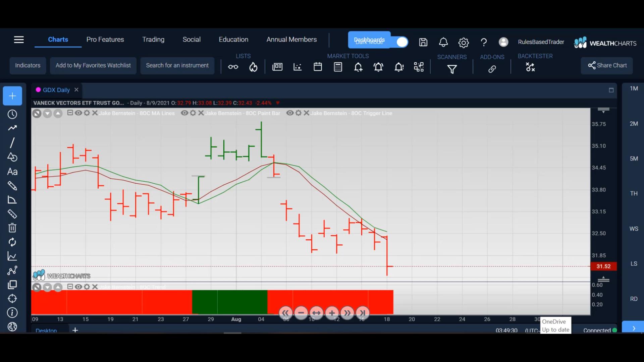Open the calculator market tool
The width and height of the screenshot is (644, 362).
tap(338, 67)
